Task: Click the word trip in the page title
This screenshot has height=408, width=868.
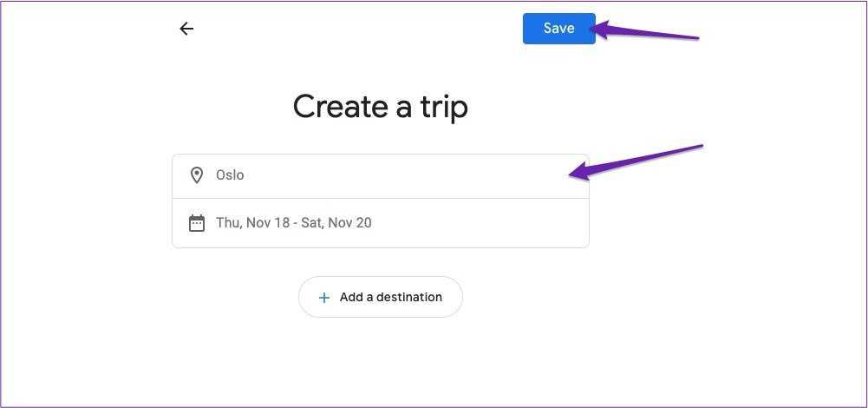Action: coord(441,108)
